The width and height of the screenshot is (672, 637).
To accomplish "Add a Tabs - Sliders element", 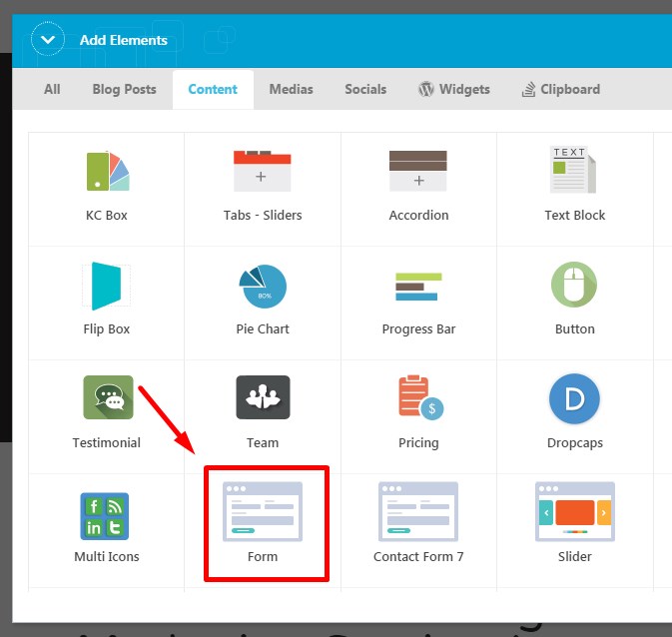I will pos(262,171).
